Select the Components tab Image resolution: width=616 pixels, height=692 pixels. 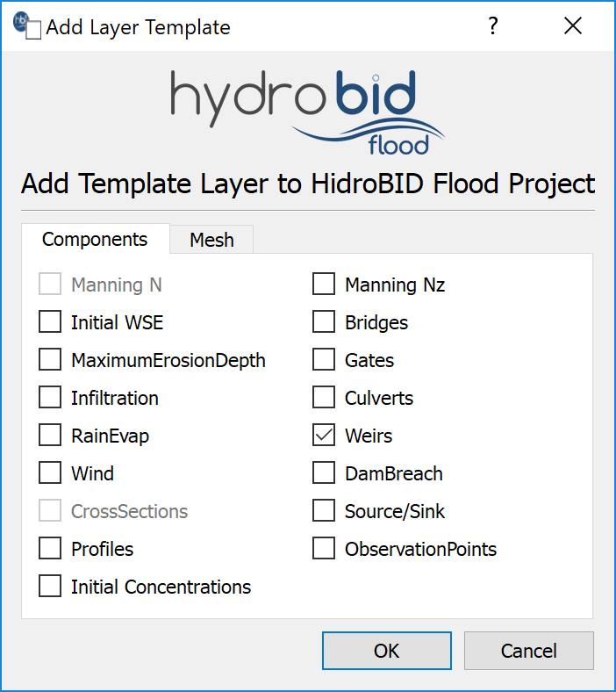click(95, 239)
